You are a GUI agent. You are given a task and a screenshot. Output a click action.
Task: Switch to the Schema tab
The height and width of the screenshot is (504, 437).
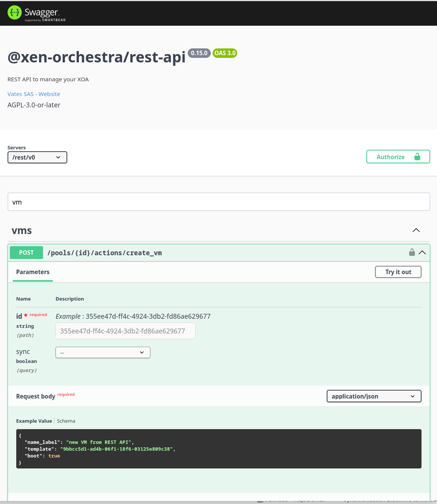66,421
